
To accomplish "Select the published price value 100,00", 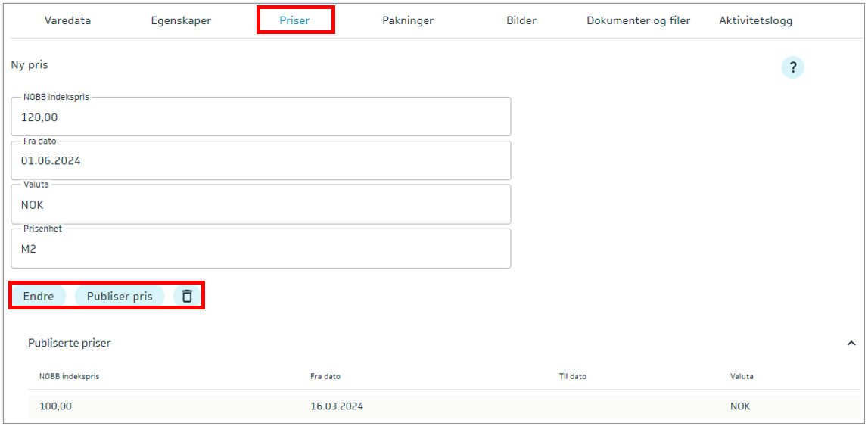I will coord(55,406).
